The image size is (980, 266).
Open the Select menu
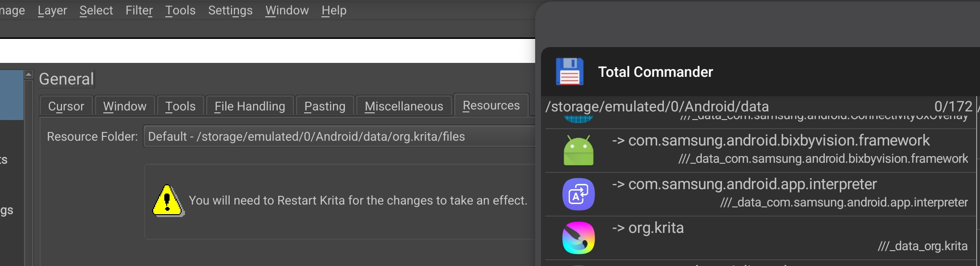[x=96, y=11]
